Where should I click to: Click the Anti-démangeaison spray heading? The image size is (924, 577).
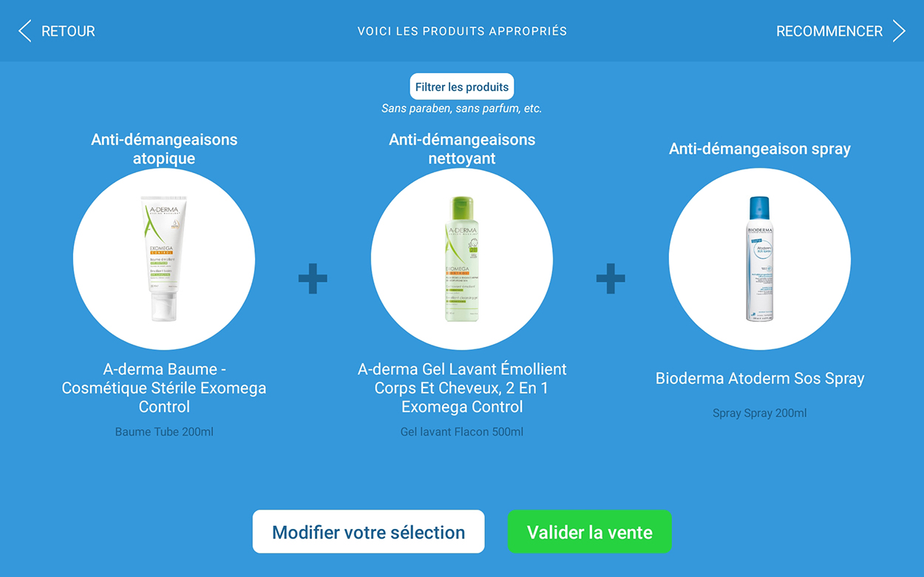point(760,149)
